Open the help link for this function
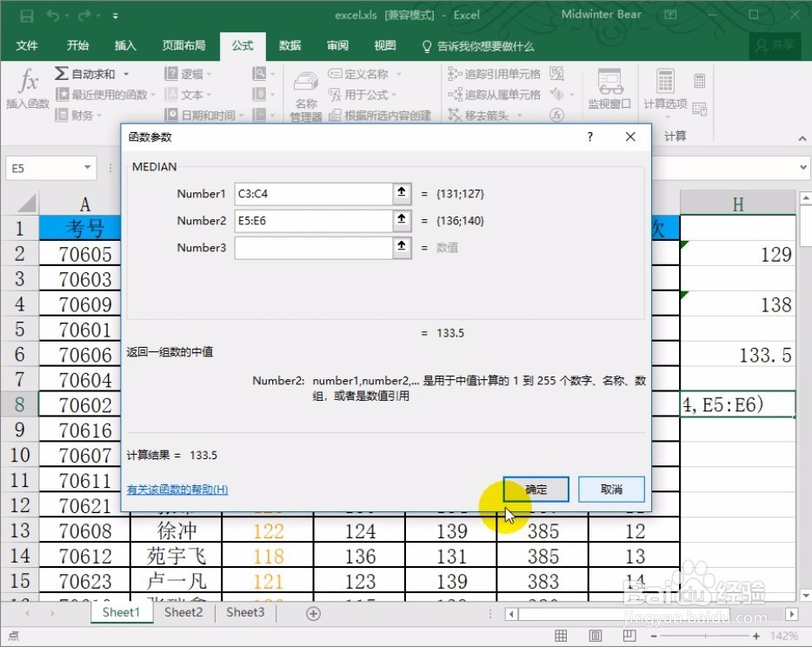The image size is (812, 647). click(177, 490)
